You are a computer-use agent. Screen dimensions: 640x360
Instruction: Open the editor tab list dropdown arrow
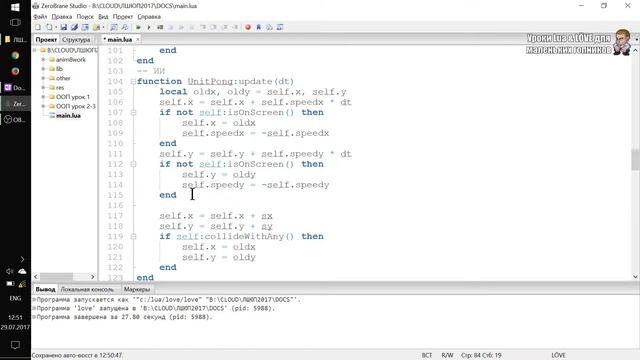[636, 40]
